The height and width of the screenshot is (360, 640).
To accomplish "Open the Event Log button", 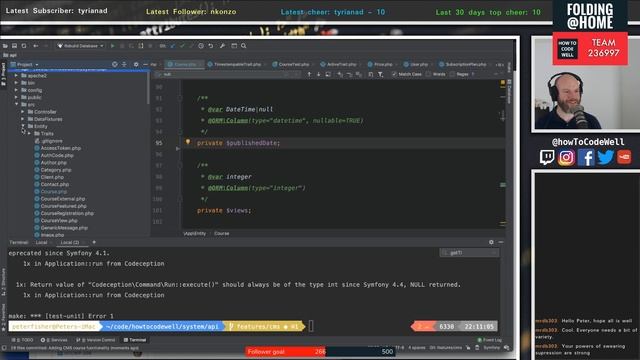I will 489,340.
